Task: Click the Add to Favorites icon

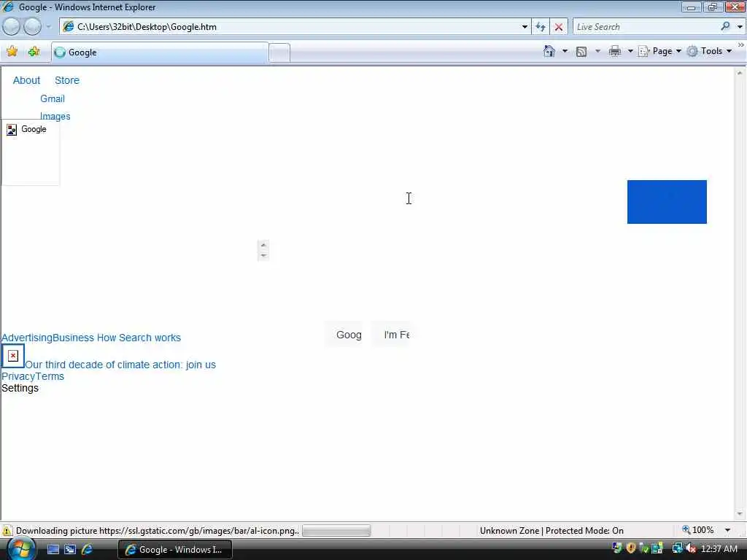Action: (x=34, y=52)
